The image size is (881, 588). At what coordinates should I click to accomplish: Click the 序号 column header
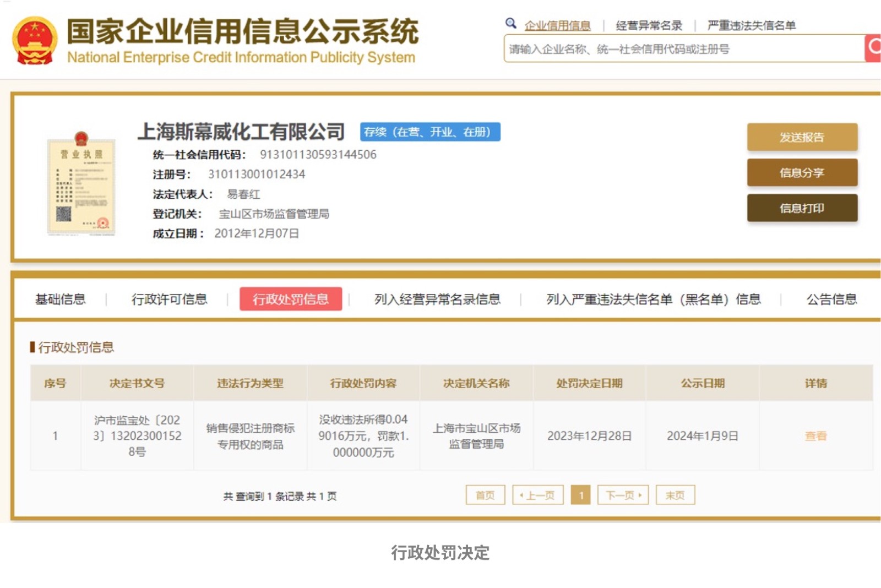(55, 383)
